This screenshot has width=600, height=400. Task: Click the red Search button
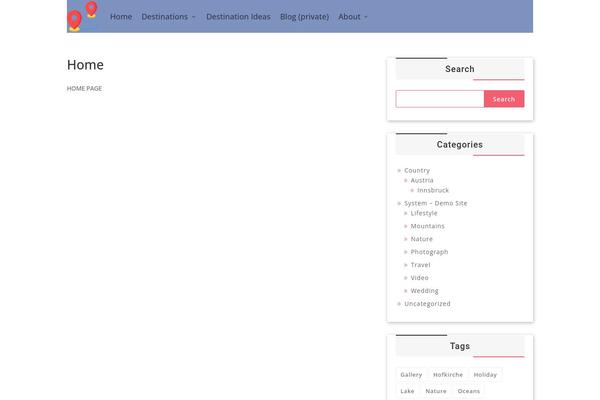504,99
